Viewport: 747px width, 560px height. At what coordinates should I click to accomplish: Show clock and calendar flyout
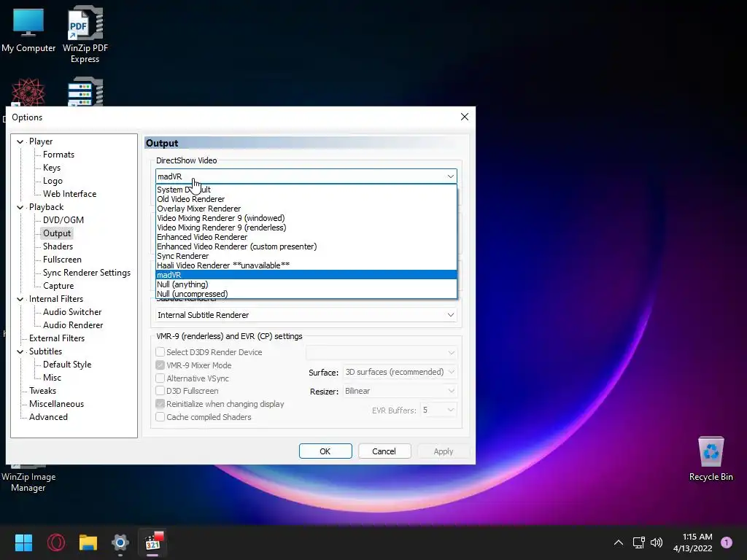[x=693, y=542]
